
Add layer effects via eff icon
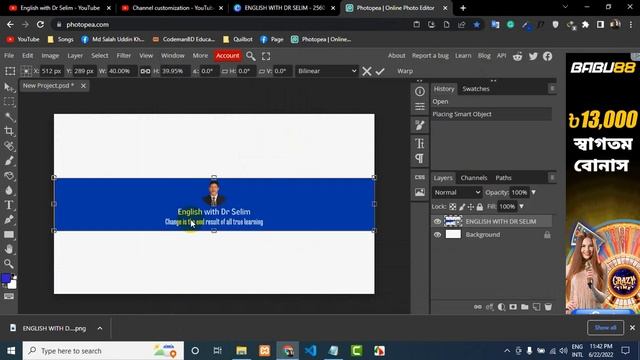tap(489, 307)
